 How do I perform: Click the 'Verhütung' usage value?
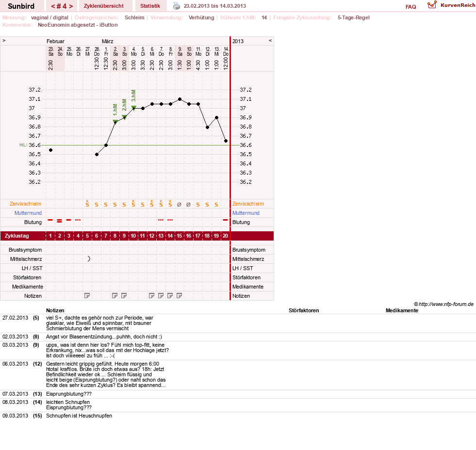click(201, 17)
